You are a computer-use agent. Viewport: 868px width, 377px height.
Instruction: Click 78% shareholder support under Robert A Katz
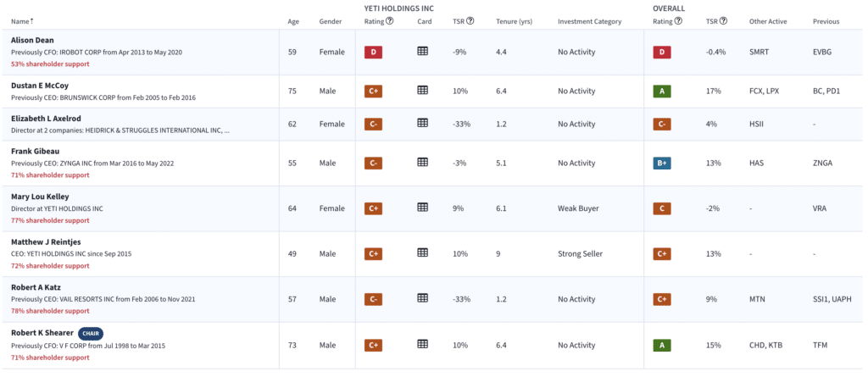pyautogui.click(x=50, y=311)
